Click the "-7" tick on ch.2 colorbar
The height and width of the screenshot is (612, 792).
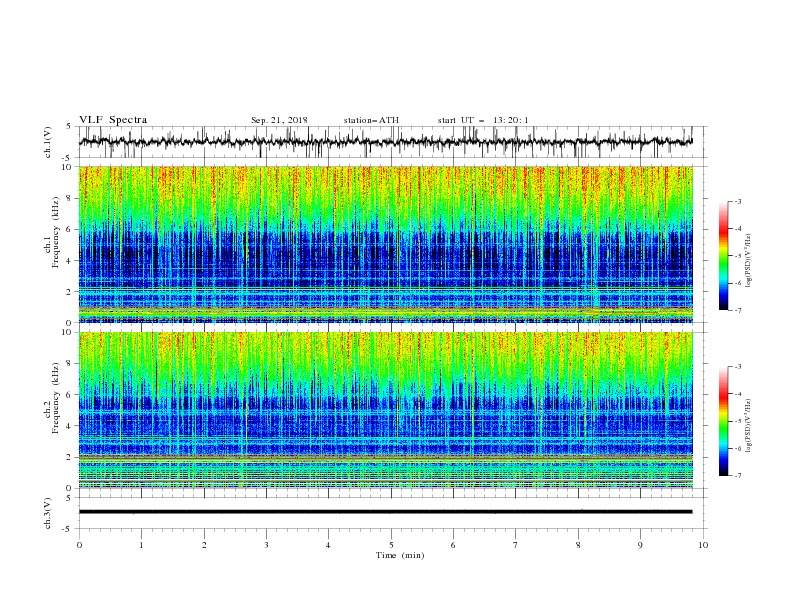[738, 476]
